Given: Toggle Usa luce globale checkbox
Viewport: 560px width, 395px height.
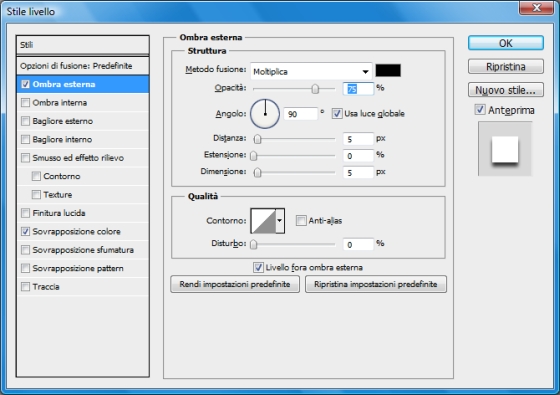Looking at the screenshot, I should pyautogui.click(x=337, y=114).
